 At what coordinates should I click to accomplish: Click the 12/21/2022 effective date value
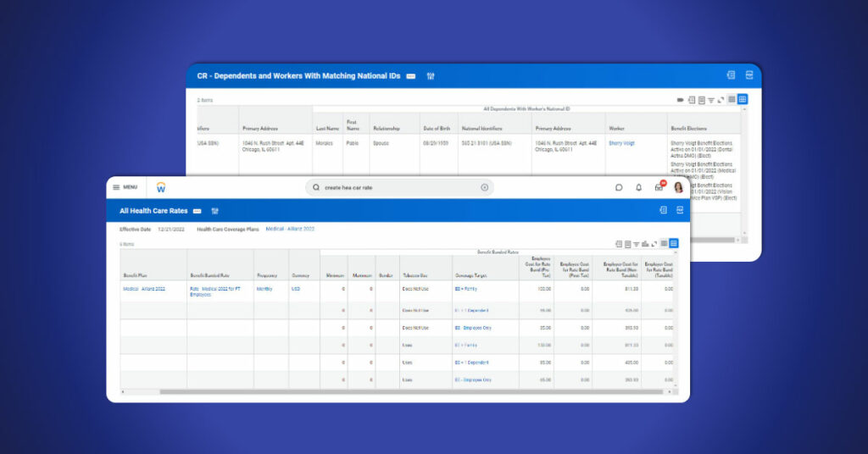click(171, 230)
